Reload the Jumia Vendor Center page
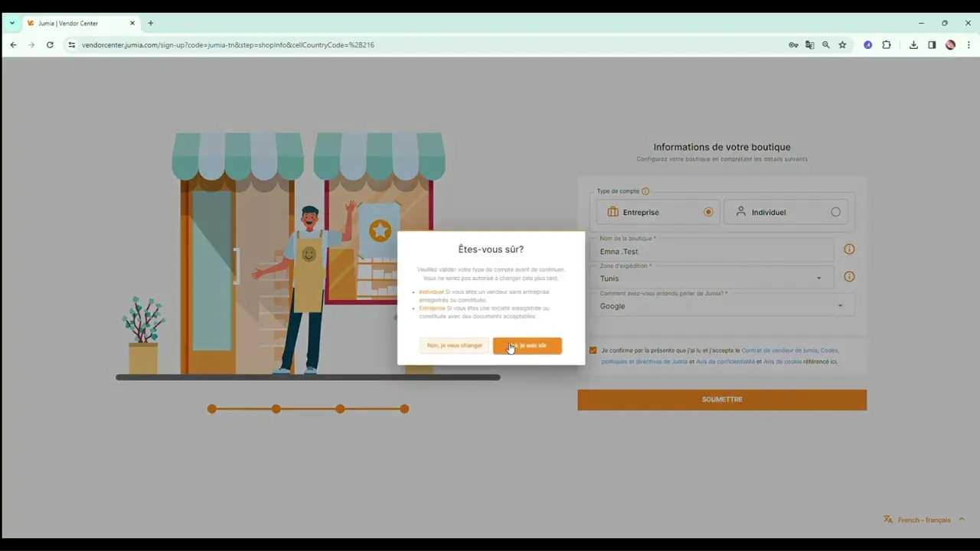This screenshot has height=551, width=980. [x=50, y=45]
